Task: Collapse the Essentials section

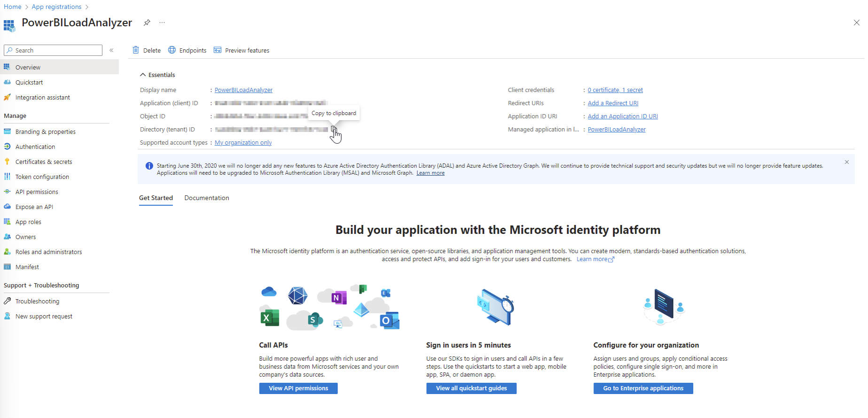Action: (143, 75)
